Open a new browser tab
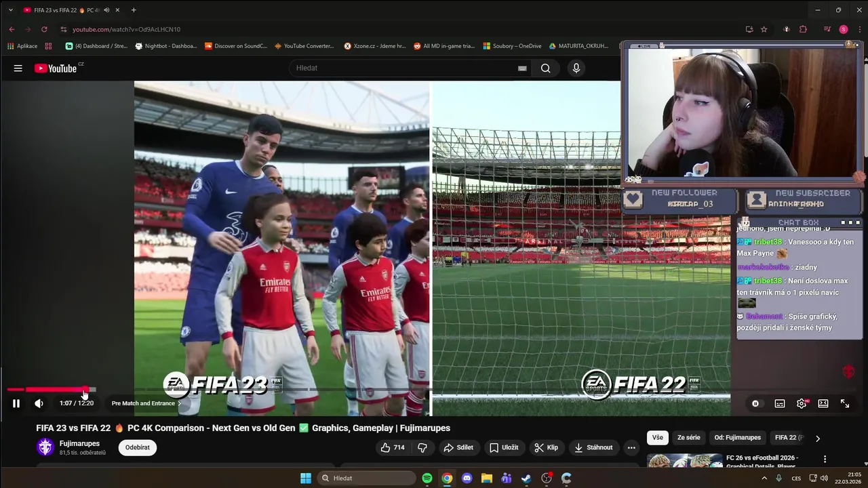 (134, 10)
